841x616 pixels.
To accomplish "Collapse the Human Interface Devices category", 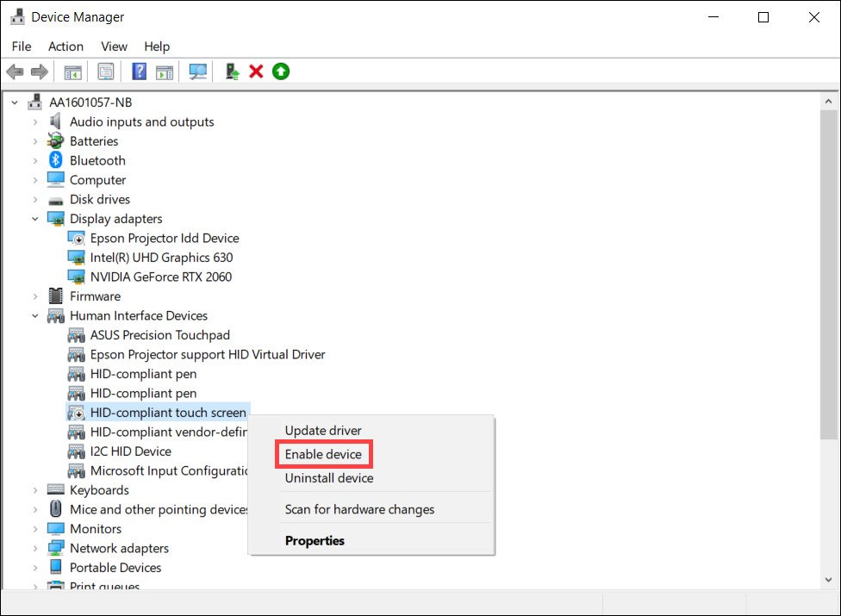I will coord(35,315).
